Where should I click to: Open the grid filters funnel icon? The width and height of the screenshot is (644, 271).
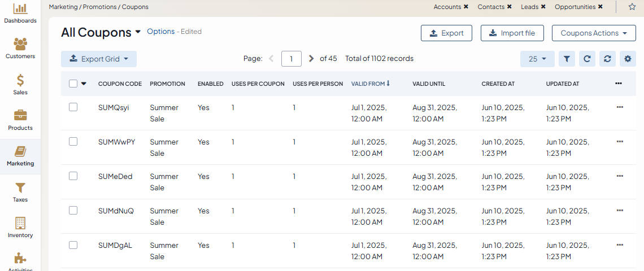567,59
